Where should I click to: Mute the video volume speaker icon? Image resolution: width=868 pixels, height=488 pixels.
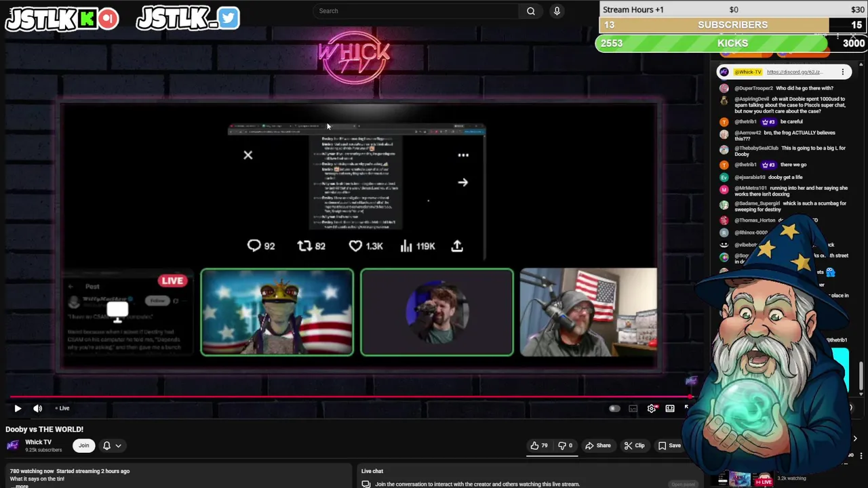click(x=38, y=408)
